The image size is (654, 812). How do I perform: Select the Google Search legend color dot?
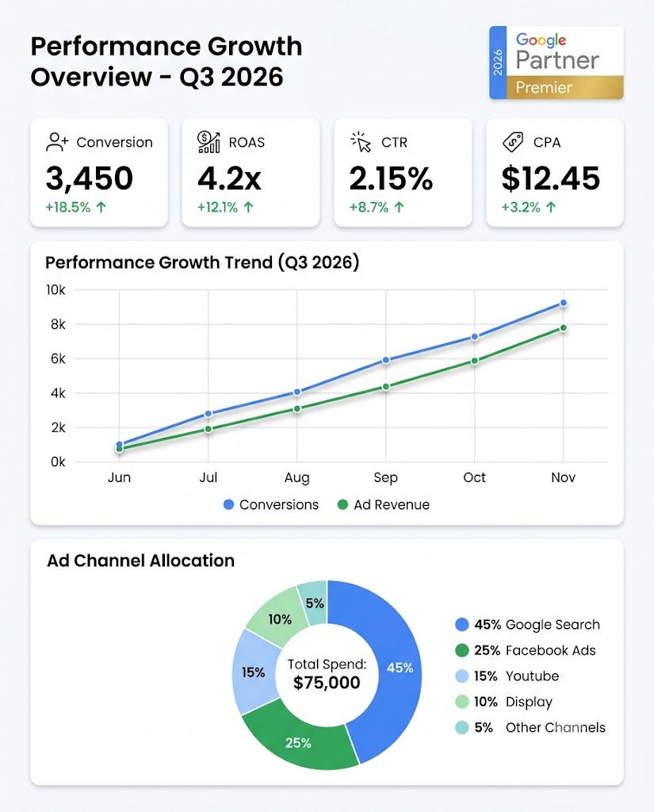pyautogui.click(x=461, y=625)
